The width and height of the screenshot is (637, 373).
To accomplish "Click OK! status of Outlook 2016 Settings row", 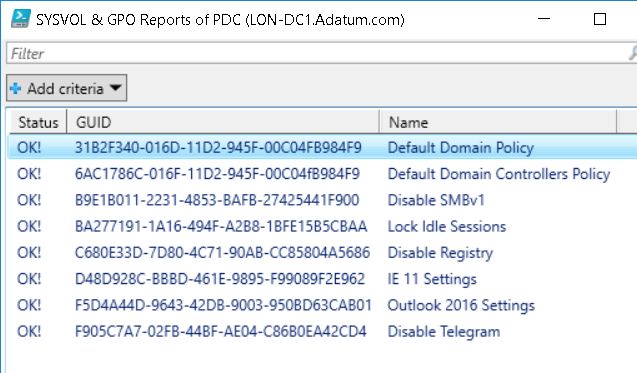I will [29, 305].
